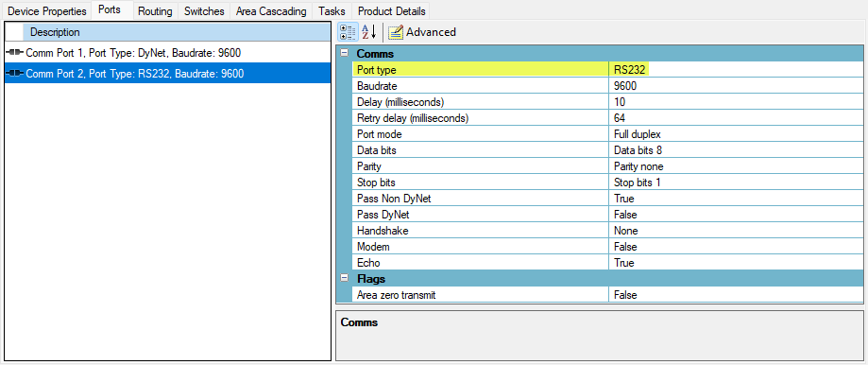This screenshot has width=868, height=365.
Task: Edit Retry delay value 64
Action: 736,118
